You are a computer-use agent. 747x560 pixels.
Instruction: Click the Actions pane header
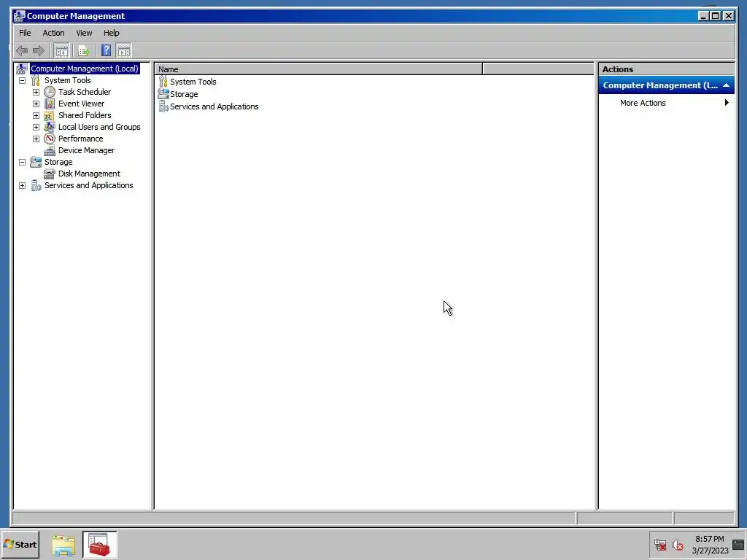point(667,69)
